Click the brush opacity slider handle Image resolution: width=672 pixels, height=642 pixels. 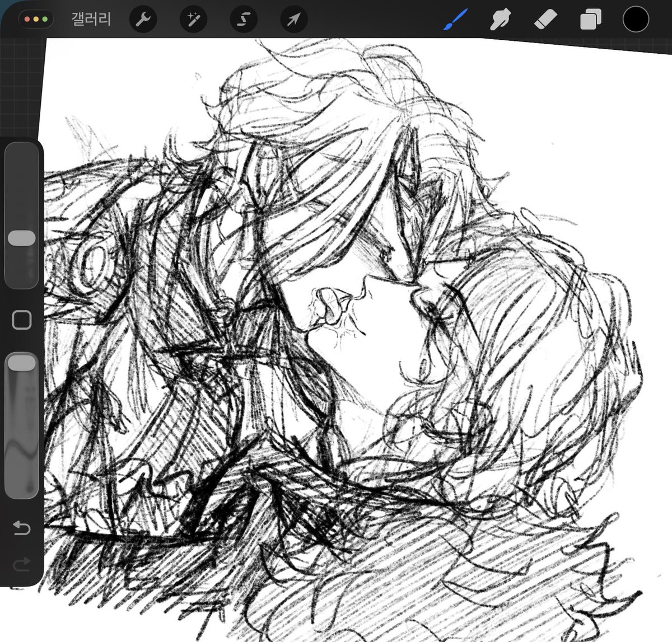(22, 363)
